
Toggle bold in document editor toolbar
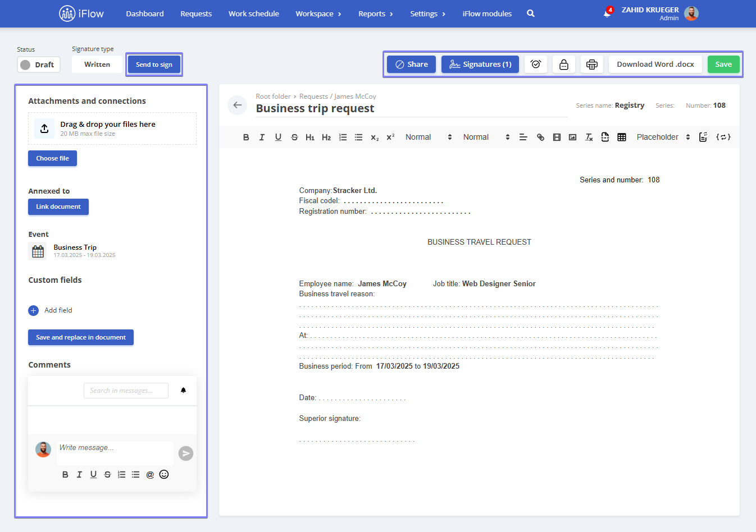click(246, 137)
